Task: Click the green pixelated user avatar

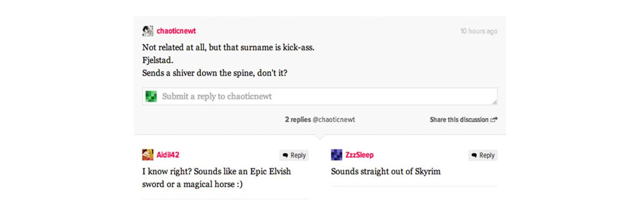Action: click(x=151, y=96)
